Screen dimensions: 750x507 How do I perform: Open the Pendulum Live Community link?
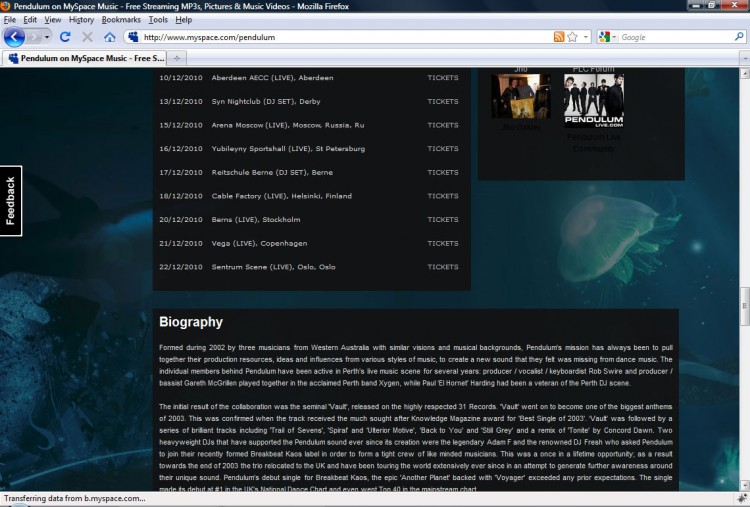(594, 143)
